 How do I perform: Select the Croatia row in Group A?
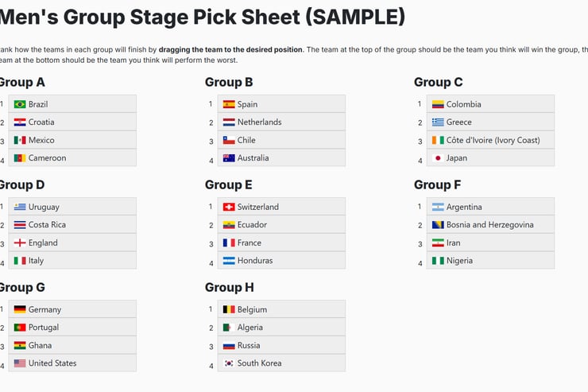click(72, 122)
